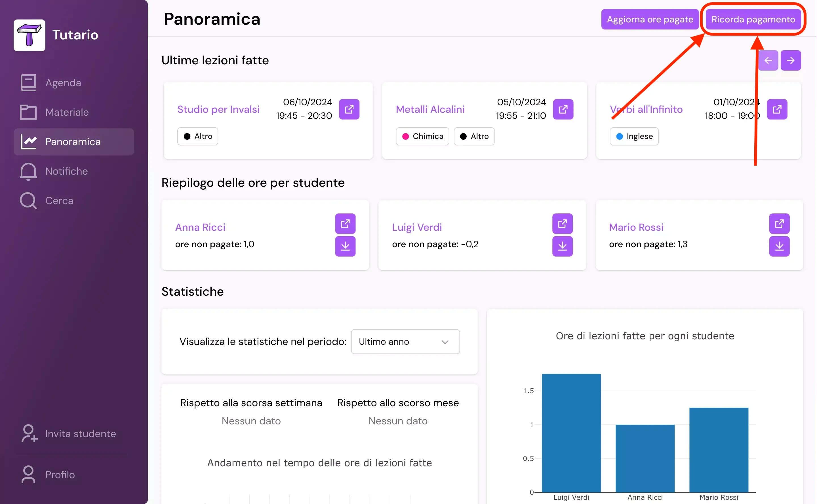Viewport: 817px width, 504px height.
Task: Open Mario Rossi student page icon
Action: tap(779, 223)
